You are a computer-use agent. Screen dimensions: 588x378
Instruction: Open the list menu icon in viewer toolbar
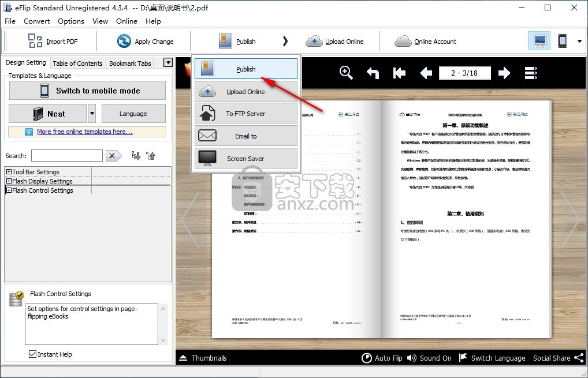[531, 73]
